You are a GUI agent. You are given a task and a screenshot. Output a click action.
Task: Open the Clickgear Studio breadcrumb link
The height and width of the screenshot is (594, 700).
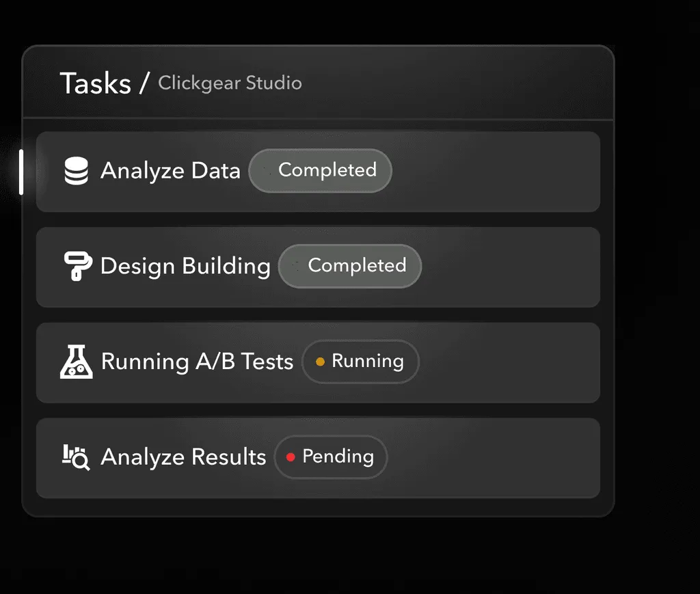pos(230,83)
